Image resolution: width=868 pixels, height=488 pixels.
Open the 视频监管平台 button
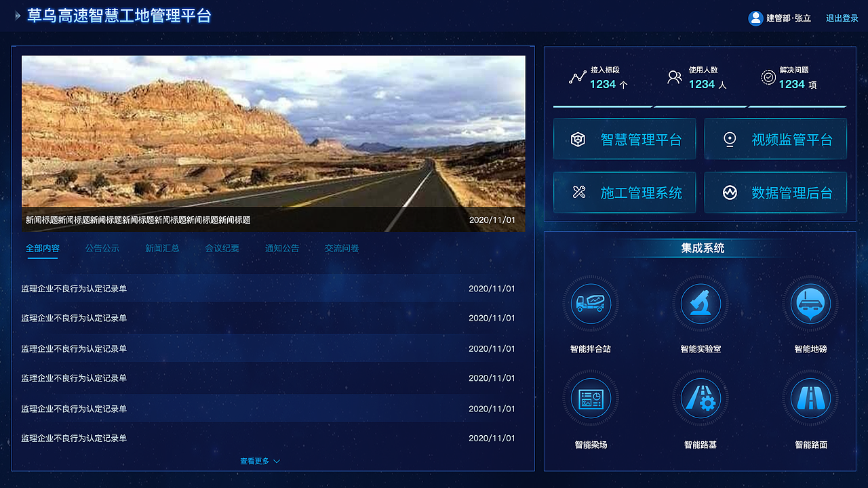[775, 138]
